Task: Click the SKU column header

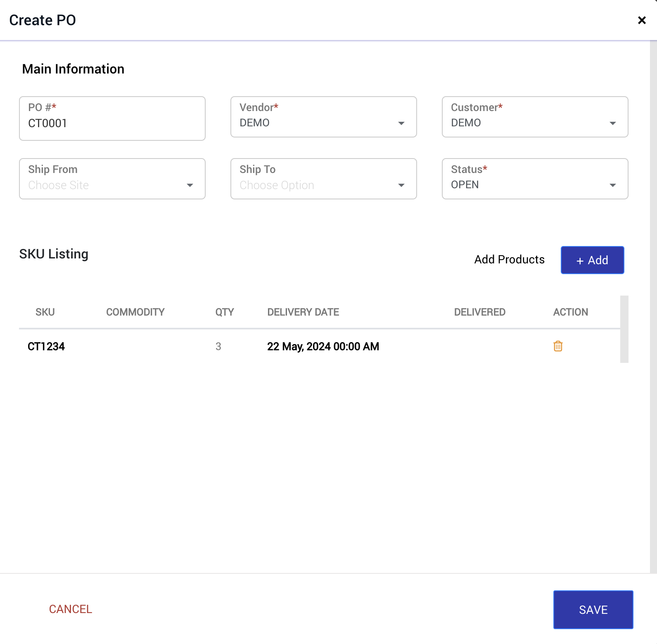Action: click(45, 312)
